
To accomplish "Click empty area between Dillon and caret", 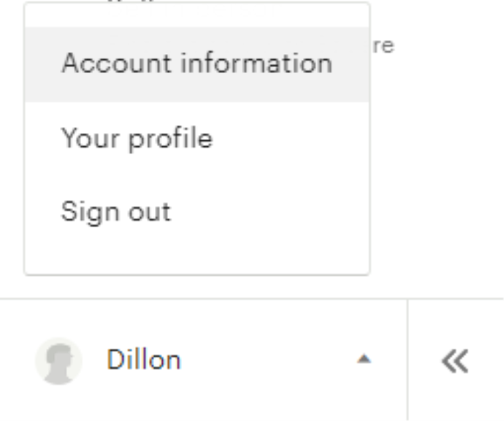I will [268, 360].
